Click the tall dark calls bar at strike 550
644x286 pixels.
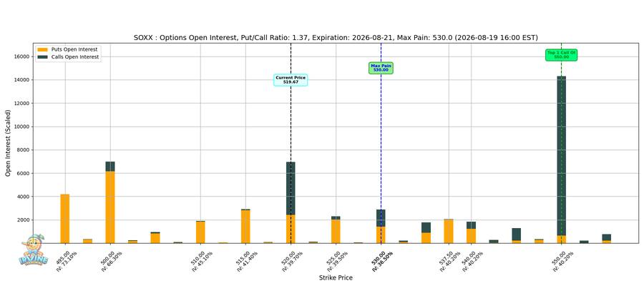tap(562, 156)
